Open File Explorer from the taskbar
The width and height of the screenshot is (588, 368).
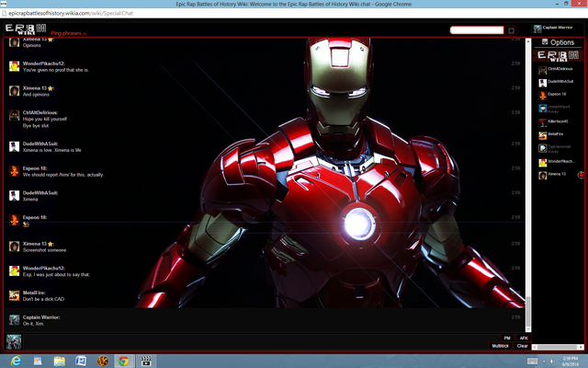[59, 362]
